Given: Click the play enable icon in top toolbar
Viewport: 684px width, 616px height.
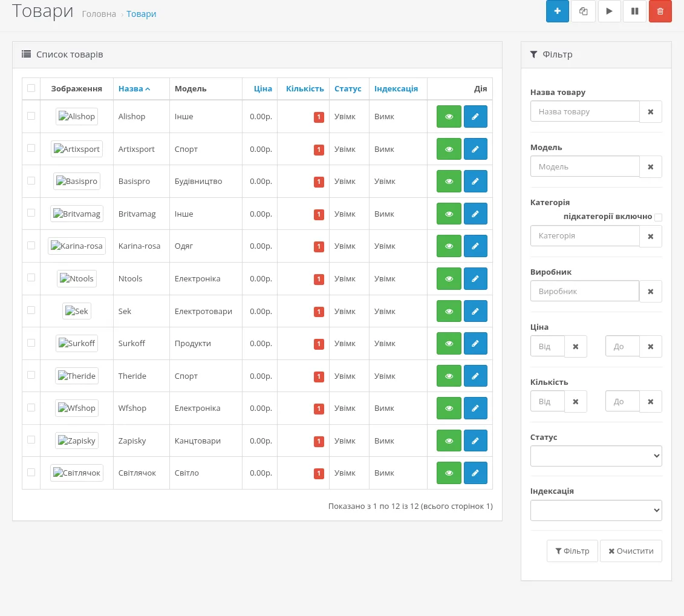Looking at the screenshot, I should (x=609, y=11).
